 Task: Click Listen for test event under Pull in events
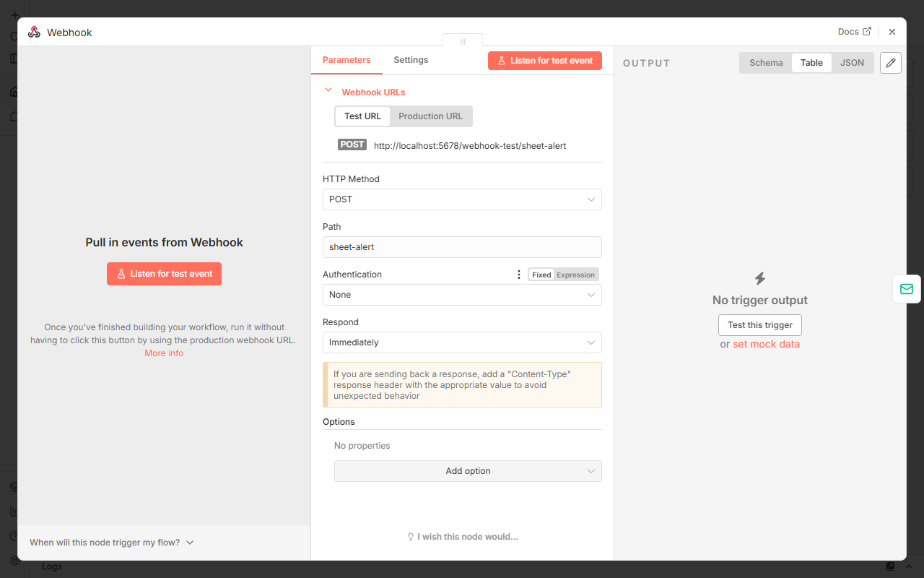(x=164, y=274)
